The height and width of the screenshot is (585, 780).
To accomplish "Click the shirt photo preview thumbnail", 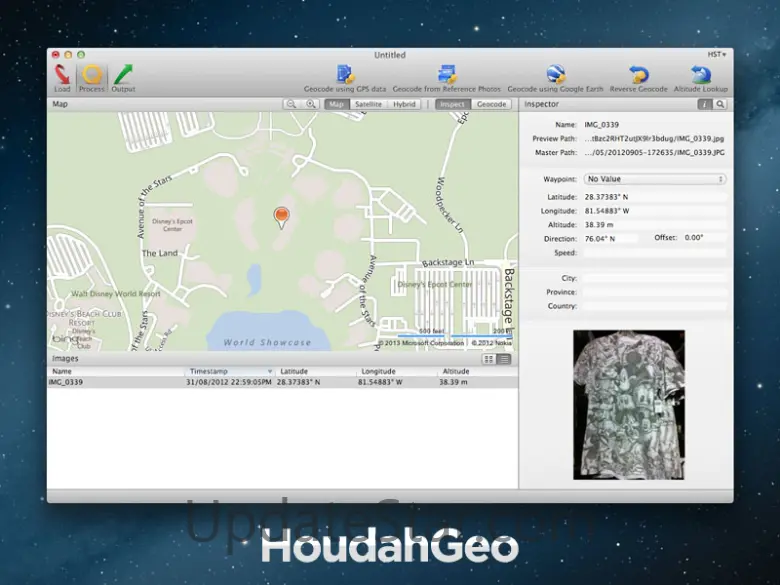I will click(x=629, y=405).
